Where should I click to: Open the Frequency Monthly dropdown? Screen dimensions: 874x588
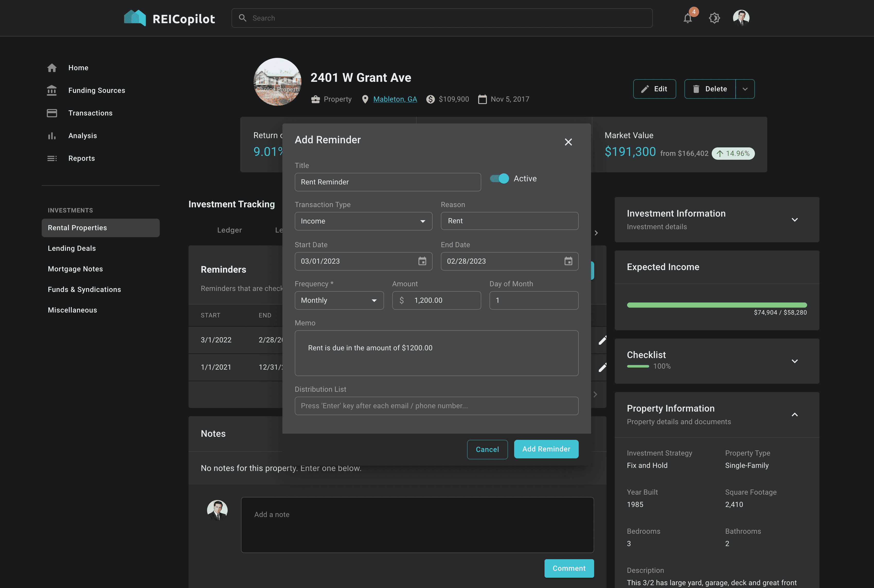pyautogui.click(x=339, y=300)
